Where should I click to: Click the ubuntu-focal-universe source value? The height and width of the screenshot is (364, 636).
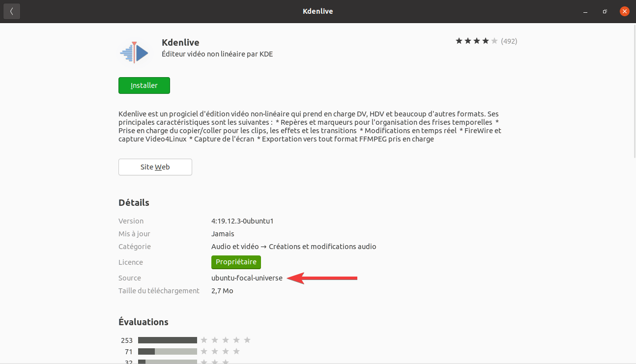pyautogui.click(x=247, y=278)
